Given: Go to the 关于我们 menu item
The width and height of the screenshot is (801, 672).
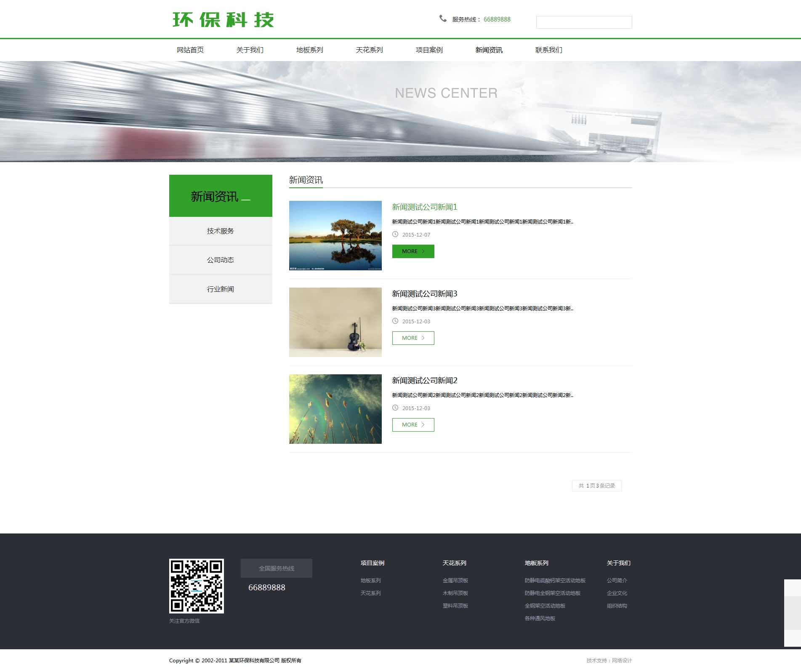Looking at the screenshot, I should (x=250, y=50).
